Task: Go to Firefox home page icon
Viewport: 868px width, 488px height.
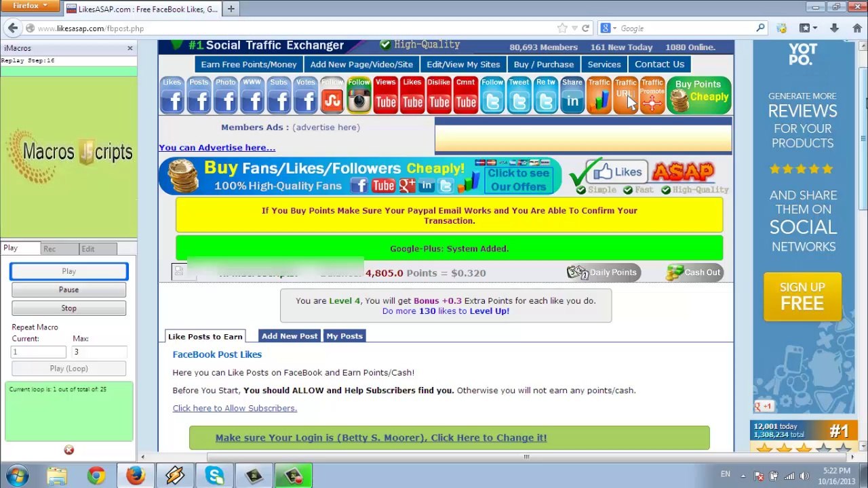Action: point(857,28)
